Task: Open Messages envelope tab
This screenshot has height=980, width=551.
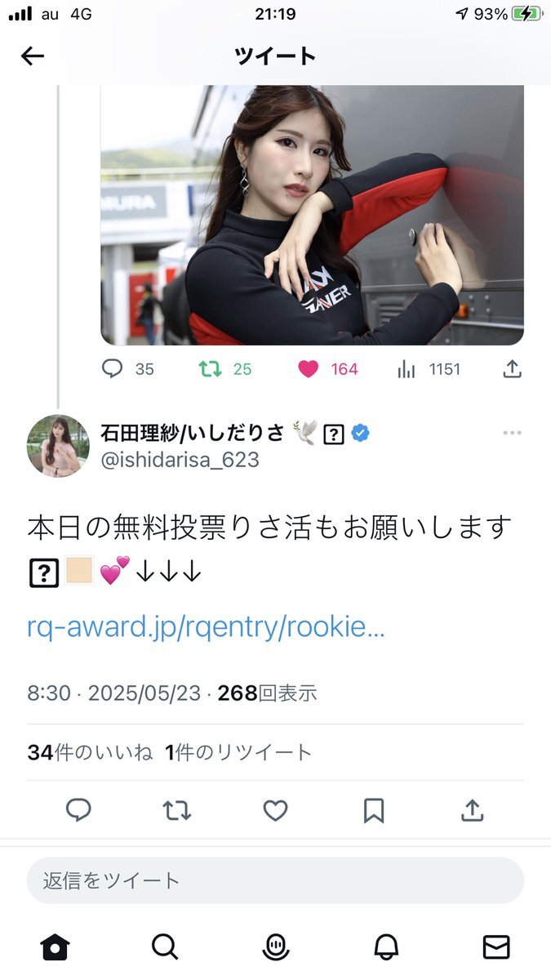Action: (x=496, y=947)
